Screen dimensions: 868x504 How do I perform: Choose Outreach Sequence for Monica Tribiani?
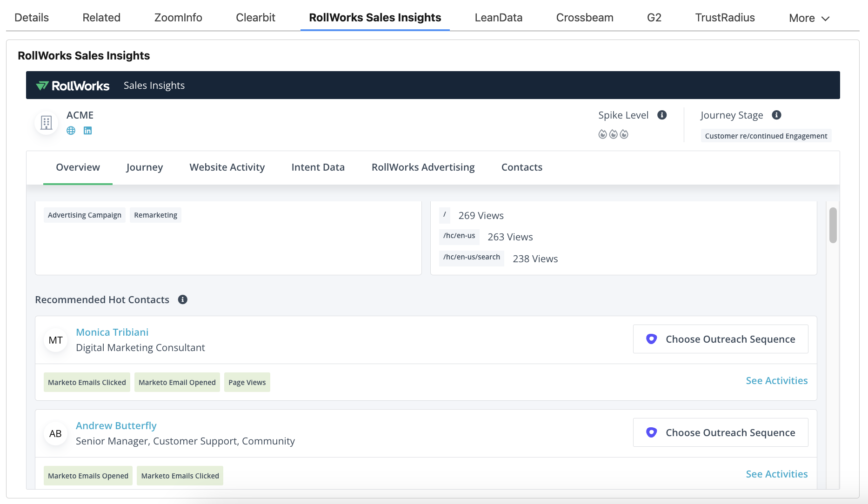coord(720,339)
